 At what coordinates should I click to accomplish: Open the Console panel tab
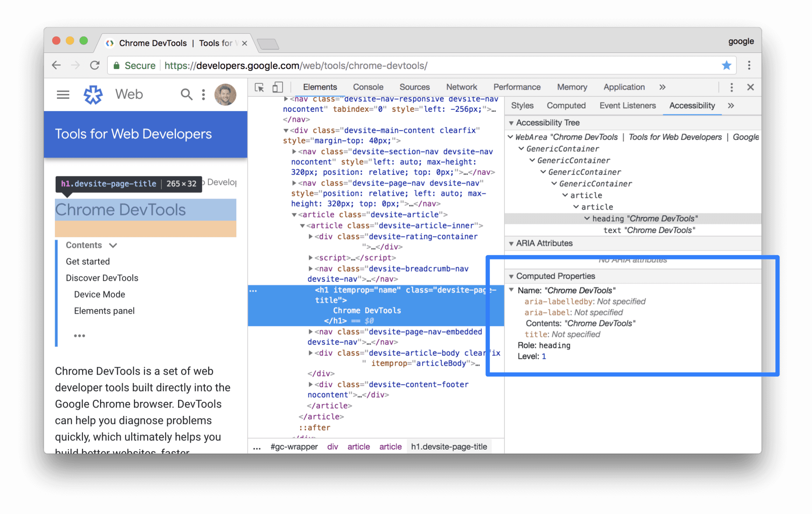point(368,86)
